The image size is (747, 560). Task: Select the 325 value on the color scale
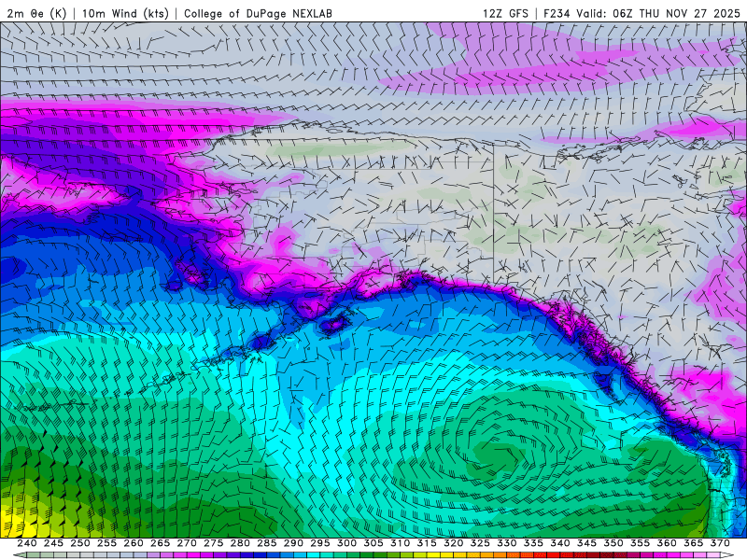coord(480,543)
